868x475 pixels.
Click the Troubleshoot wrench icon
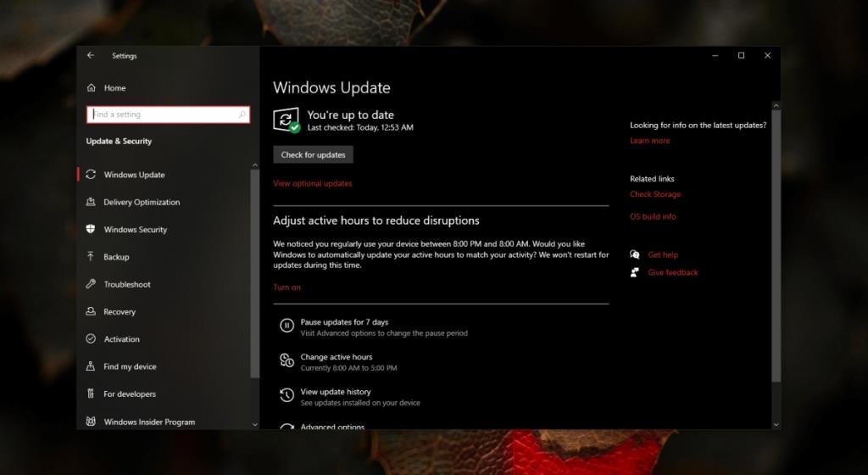tap(92, 284)
